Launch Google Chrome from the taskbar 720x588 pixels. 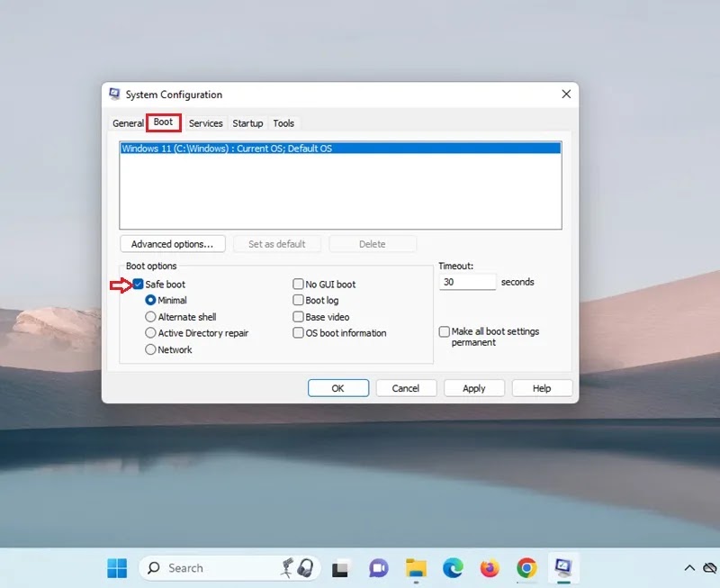pos(526,569)
